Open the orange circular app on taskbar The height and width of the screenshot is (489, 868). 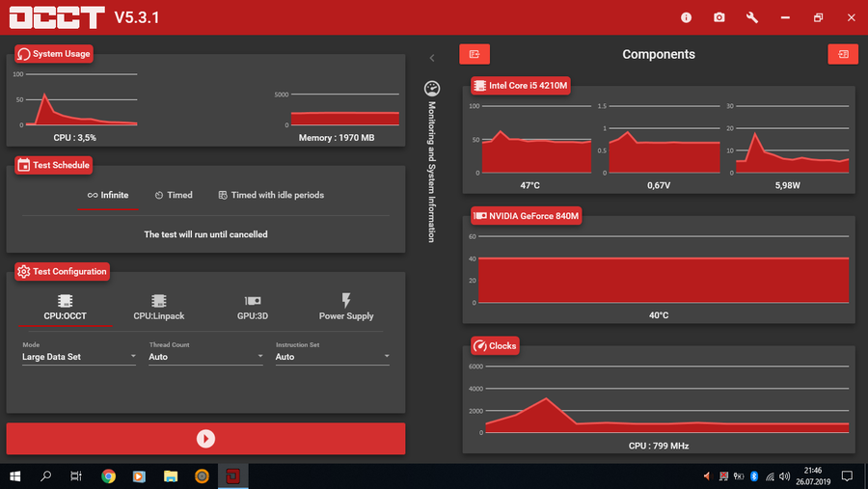pos(203,476)
